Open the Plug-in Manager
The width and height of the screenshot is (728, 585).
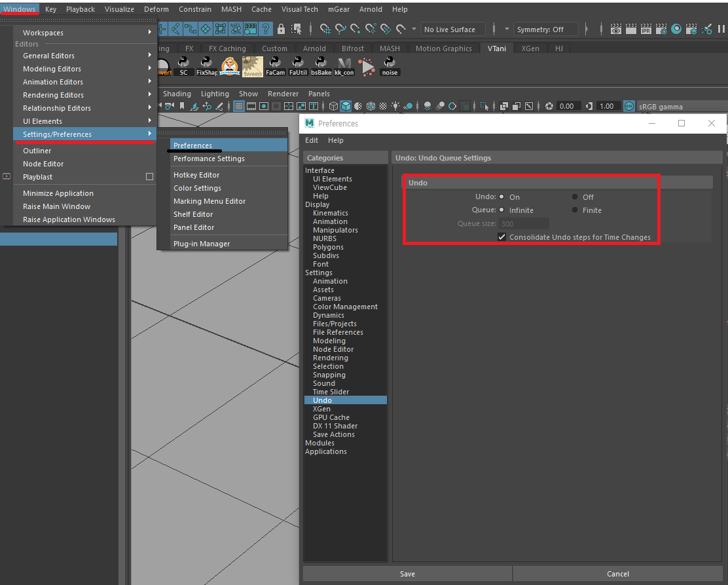coord(229,244)
